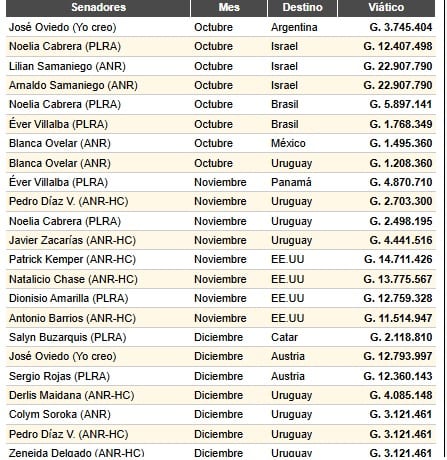447x460 pixels.
Task: Click the Destino column header
Action: click(x=302, y=7)
